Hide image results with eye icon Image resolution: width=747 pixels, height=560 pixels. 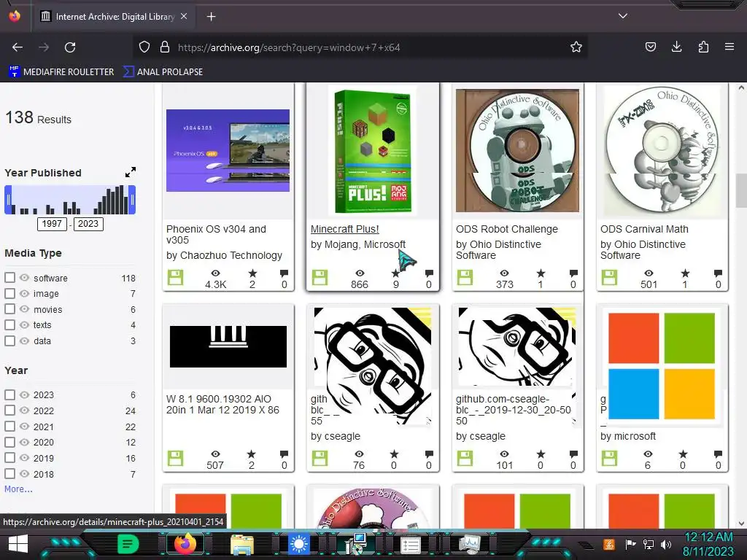tap(24, 293)
